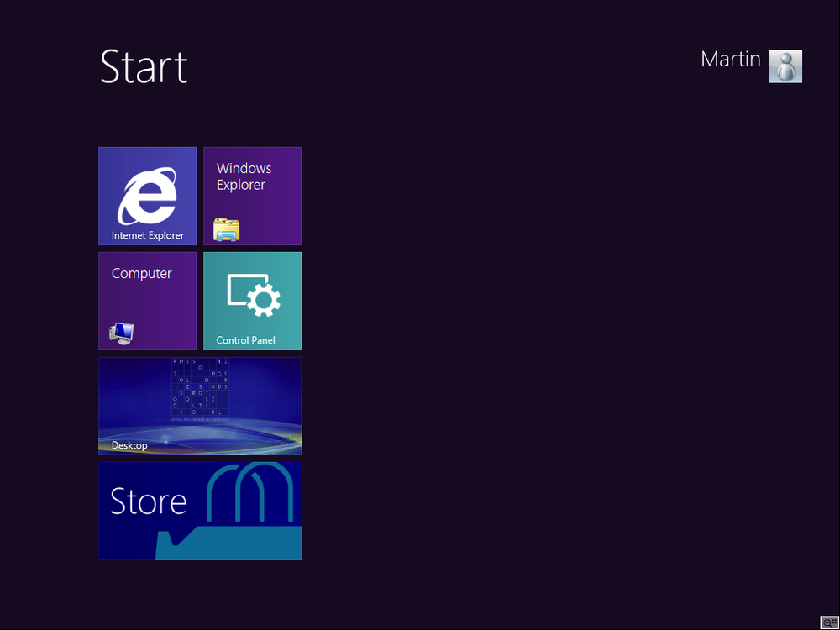Image resolution: width=840 pixels, height=630 pixels.
Task: Click the user avatar picture
Action: point(785,66)
